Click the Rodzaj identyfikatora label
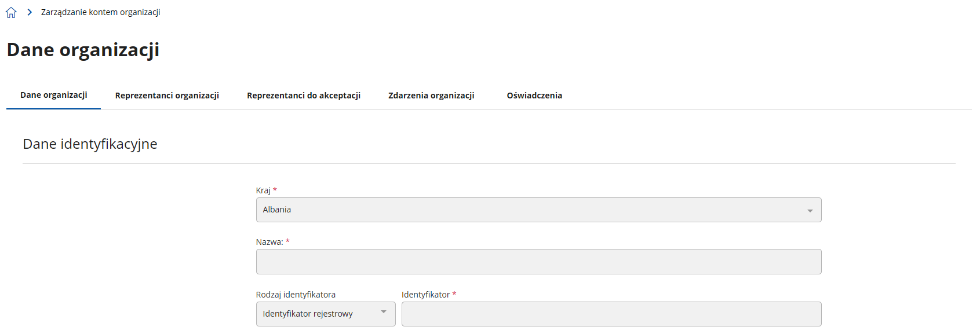 [x=296, y=295]
